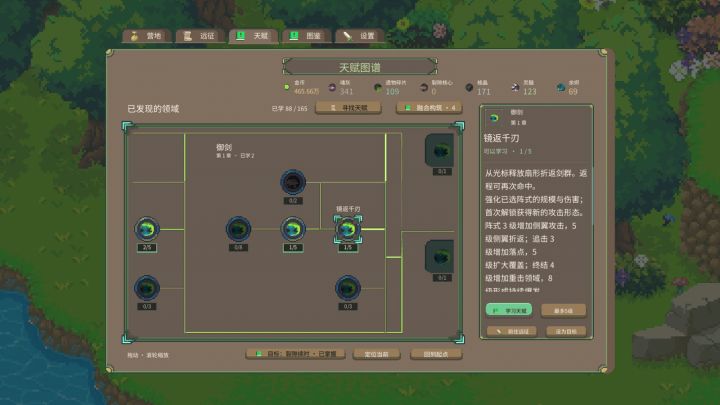Viewport: 720px width, 405px height.
Task: Open the 图鉴 tab
Action: (307, 36)
